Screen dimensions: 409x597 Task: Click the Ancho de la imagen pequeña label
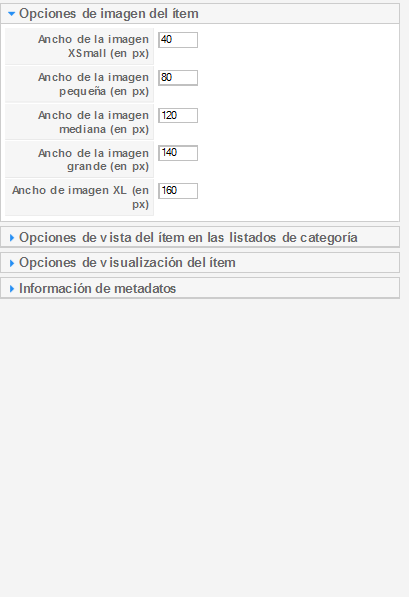pyautogui.click(x=93, y=84)
